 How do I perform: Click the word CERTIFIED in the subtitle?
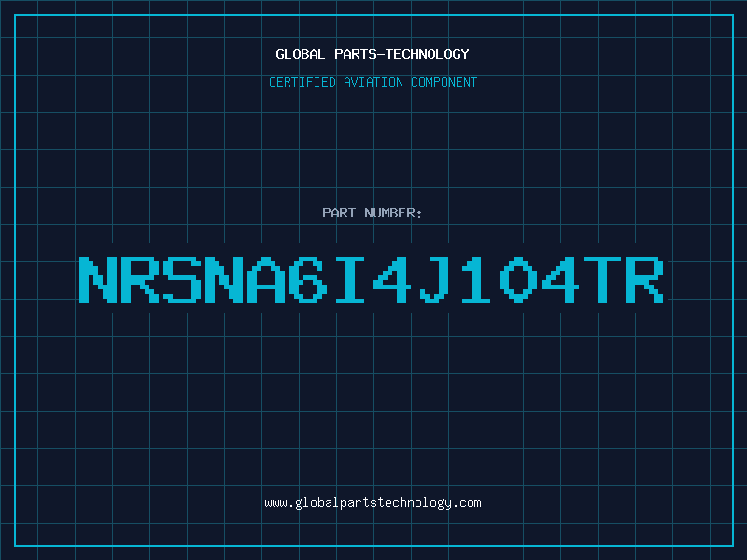tap(303, 82)
